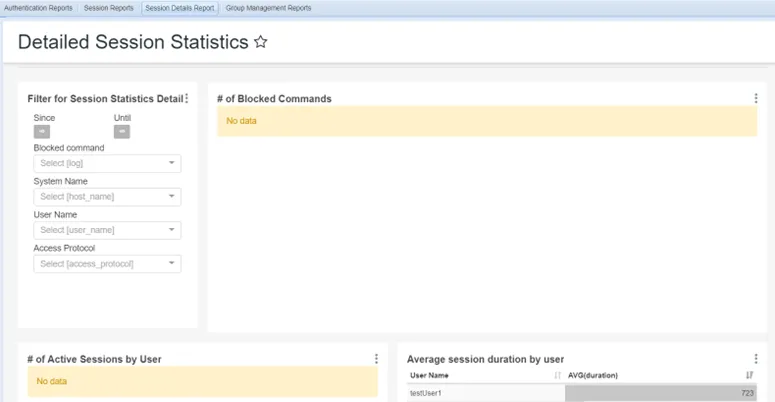Open the Average session duration by user menu

coord(756,358)
